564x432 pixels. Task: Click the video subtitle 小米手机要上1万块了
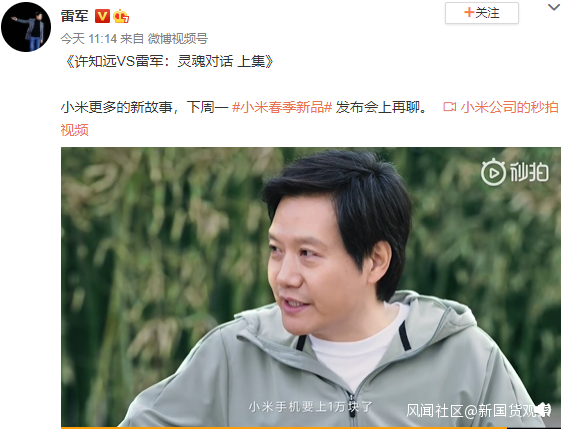(310, 407)
